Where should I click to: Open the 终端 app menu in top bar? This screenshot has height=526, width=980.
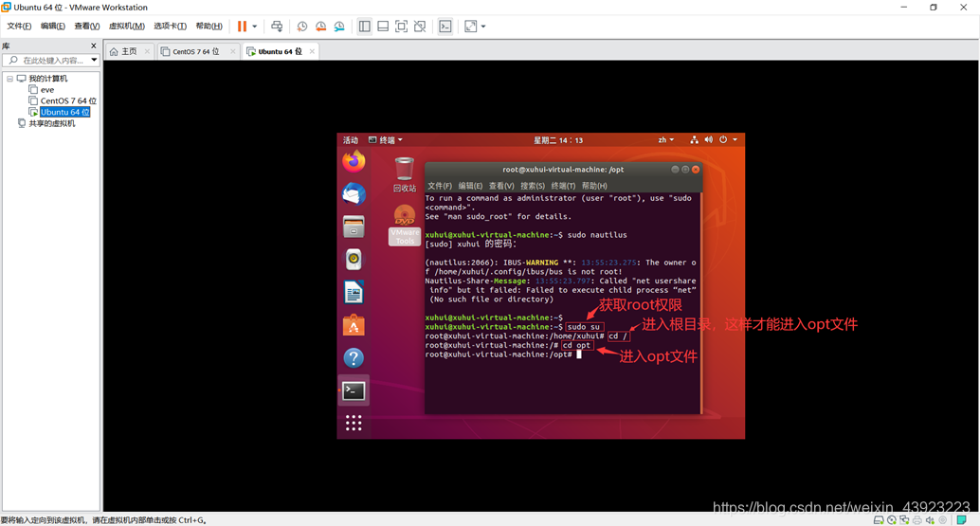coord(386,140)
